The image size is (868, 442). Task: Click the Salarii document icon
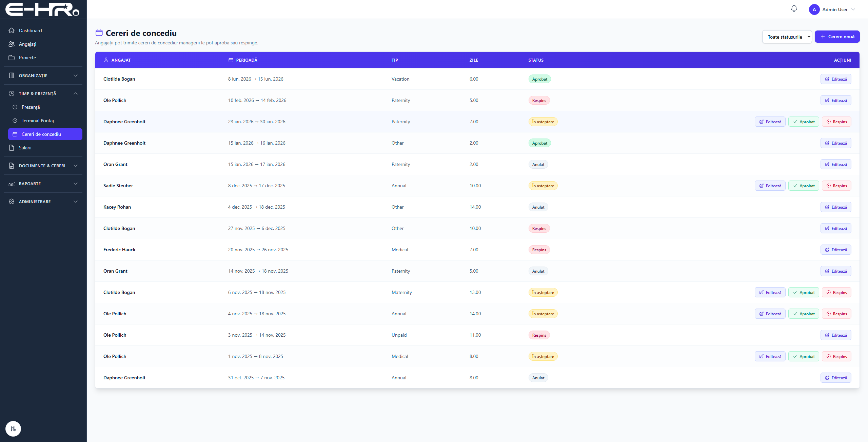coord(12,148)
